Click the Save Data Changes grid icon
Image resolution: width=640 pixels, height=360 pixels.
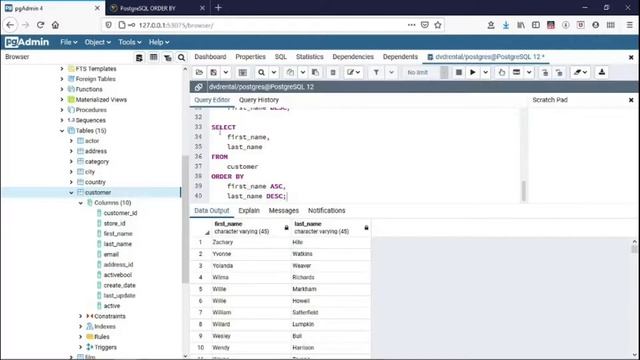[x=243, y=72]
